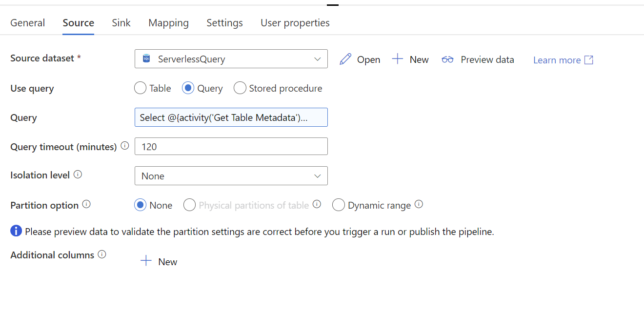This screenshot has width=644, height=311.
Task: Click the Learn more link
Action: click(557, 60)
